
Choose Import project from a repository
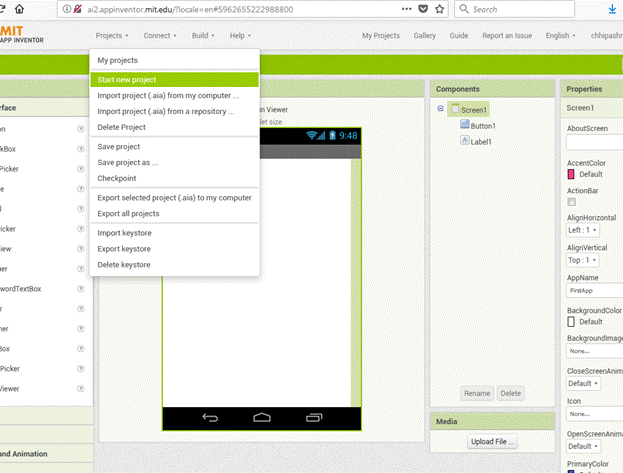pos(174,111)
